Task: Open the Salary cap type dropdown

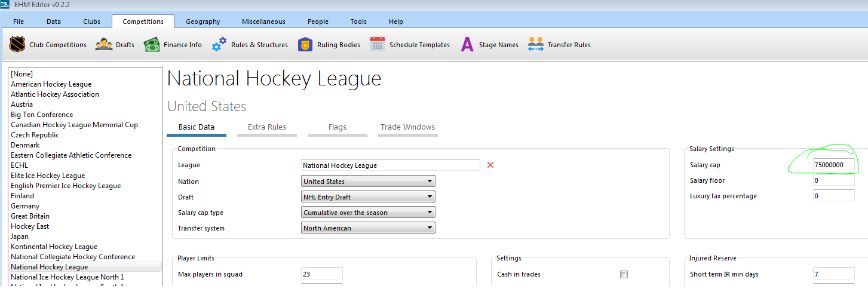Action: pyautogui.click(x=368, y=213)
